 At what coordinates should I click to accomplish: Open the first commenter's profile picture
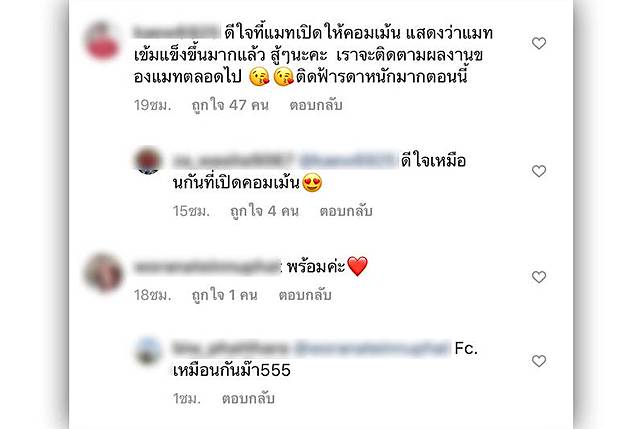(x=102, y=41)
